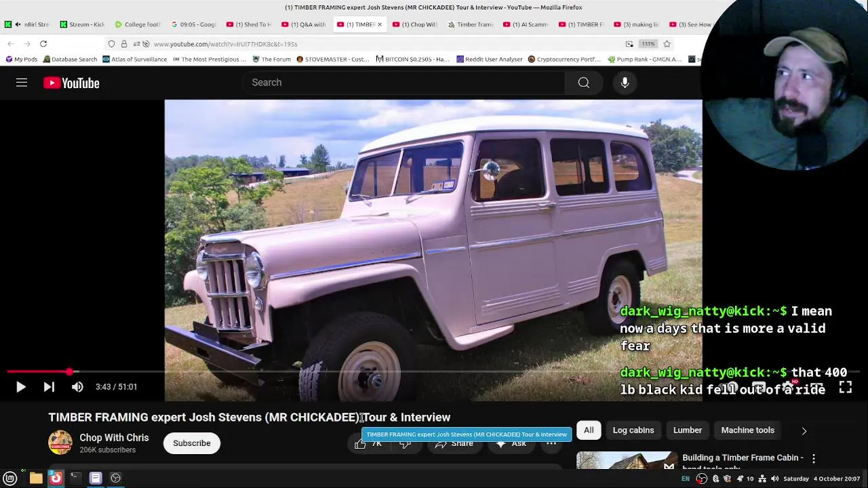This screenshot has width=868, height=488.
Task: Open the file manager folder in taskbar
Action: pos(36,479)
